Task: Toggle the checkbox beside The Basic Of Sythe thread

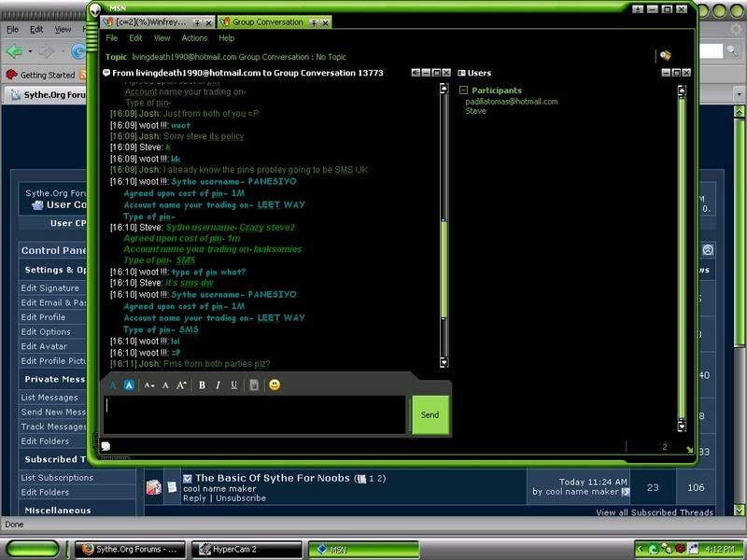Action: [188, 478]
